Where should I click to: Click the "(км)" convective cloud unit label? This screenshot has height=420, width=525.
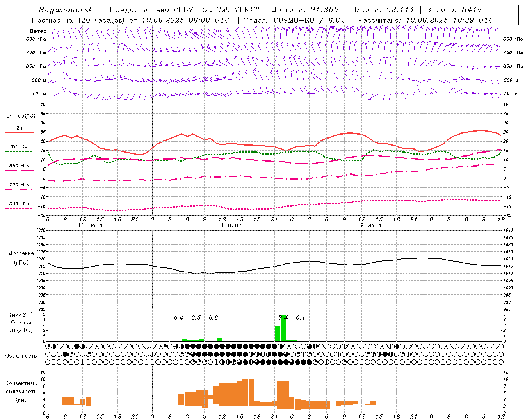[21, 399]
